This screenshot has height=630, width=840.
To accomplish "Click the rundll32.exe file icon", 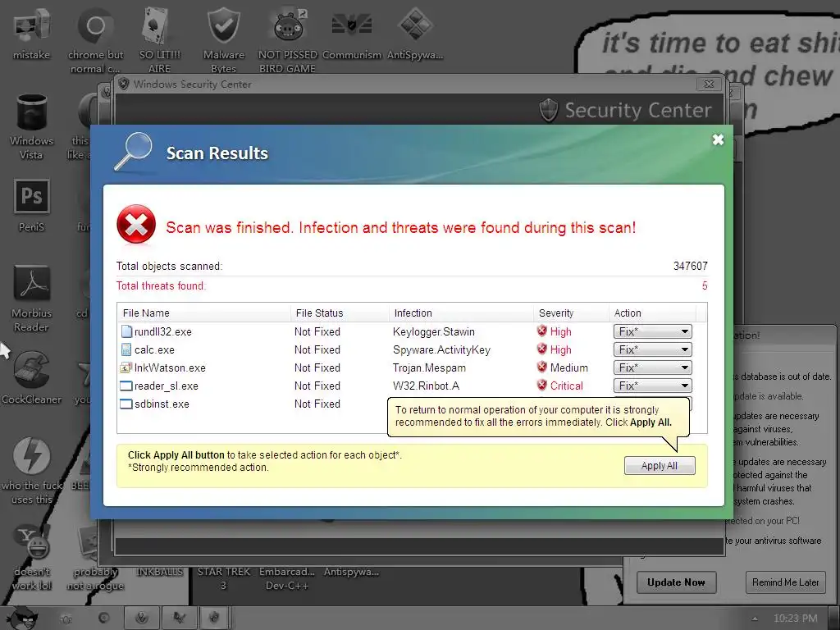I will [x=126, y=331].
